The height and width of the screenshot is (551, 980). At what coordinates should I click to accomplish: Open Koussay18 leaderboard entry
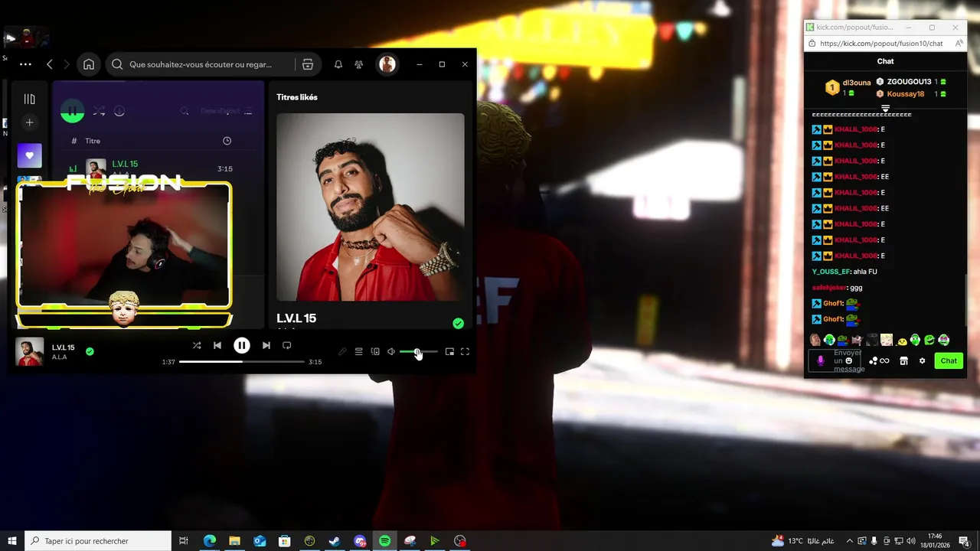pos(911,94)
